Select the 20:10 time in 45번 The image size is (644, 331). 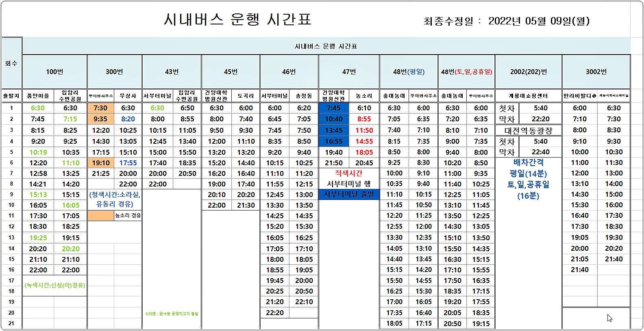coord(217,195)
